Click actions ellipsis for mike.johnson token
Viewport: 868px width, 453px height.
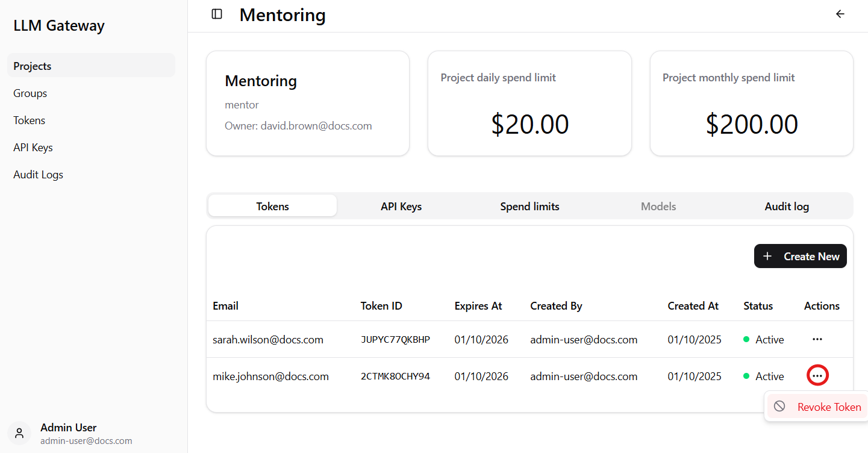pyautogui.click(x=817, y=375)
